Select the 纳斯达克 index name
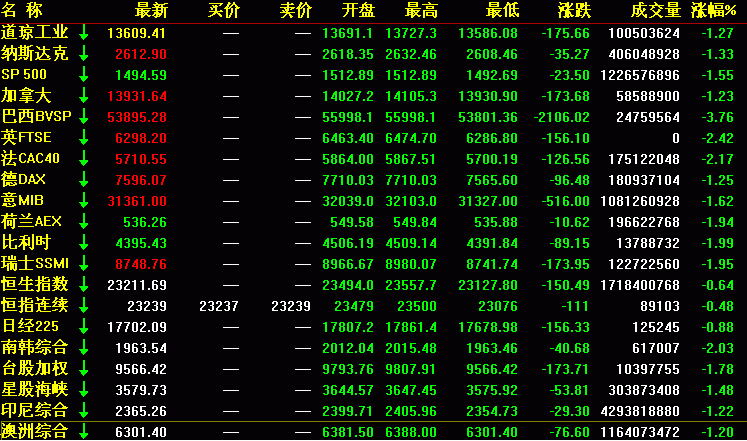747x441 pixels. coord(35,53)
